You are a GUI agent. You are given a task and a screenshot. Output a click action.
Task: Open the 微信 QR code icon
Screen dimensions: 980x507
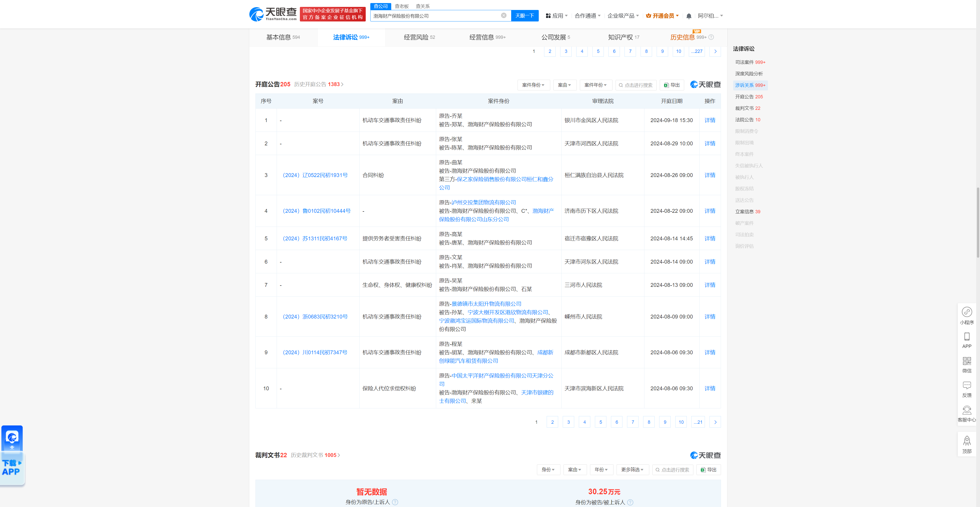coord(967,365)
